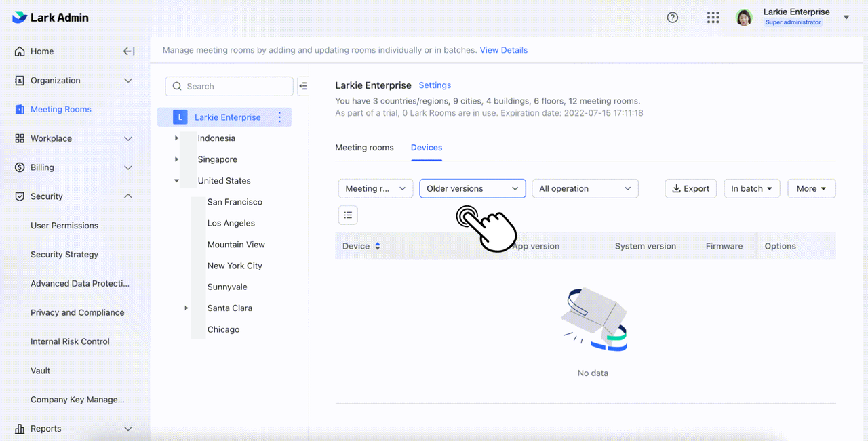
Task: Click the Export button
Action: coord(690,189)
